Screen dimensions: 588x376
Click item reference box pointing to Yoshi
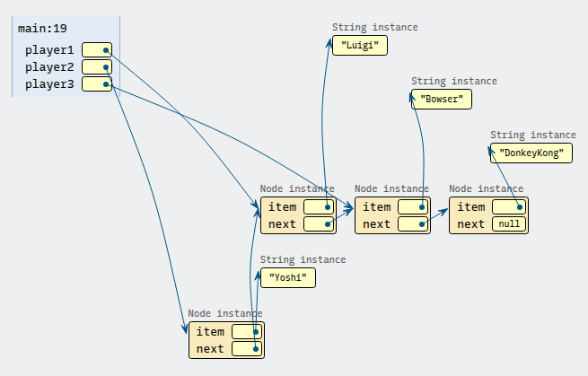247,332
